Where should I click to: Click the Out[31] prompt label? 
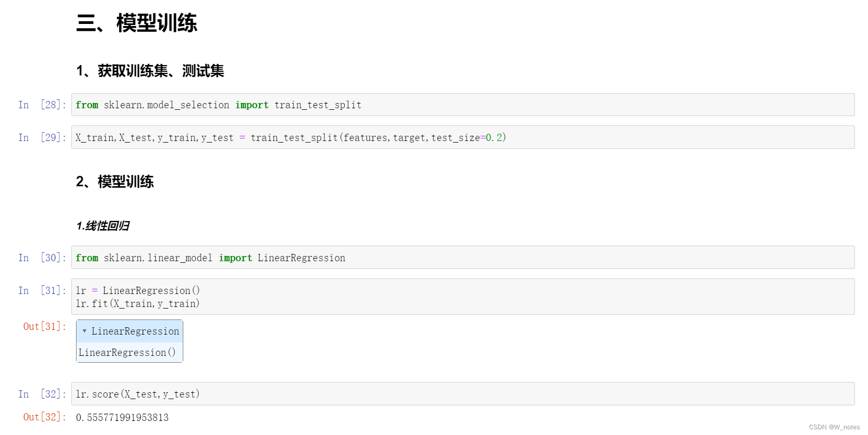click(x=45, y=326)
